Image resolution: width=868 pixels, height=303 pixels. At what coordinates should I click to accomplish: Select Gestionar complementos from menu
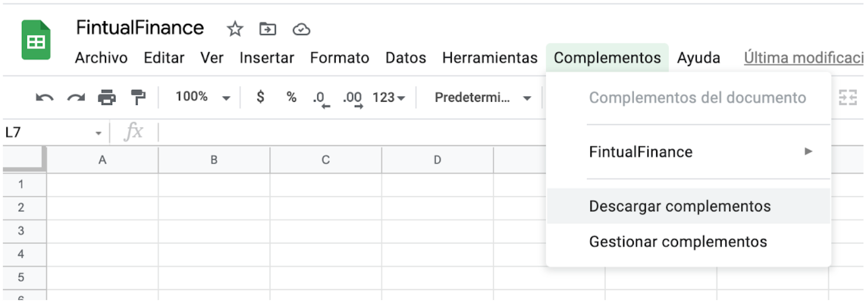point(678,242)
